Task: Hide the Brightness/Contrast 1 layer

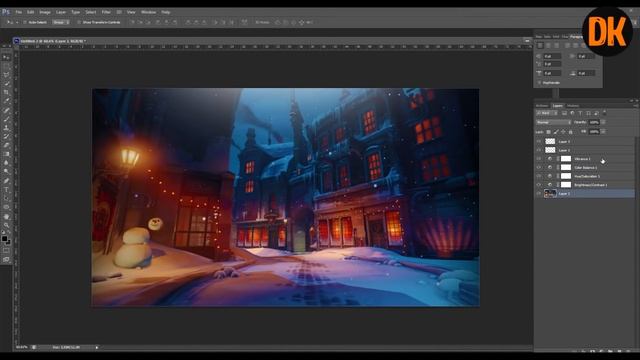Action: coord(539,185)
